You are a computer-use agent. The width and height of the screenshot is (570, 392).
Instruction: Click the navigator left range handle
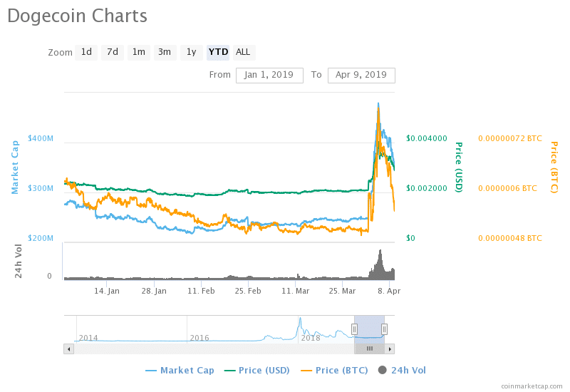354,329
